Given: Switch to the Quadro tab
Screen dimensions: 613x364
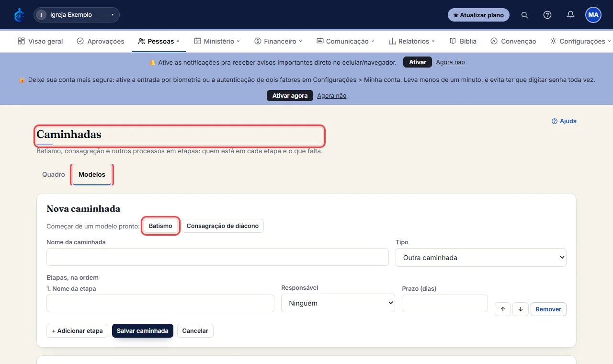Looking at the screenshot, I should 54,174.
